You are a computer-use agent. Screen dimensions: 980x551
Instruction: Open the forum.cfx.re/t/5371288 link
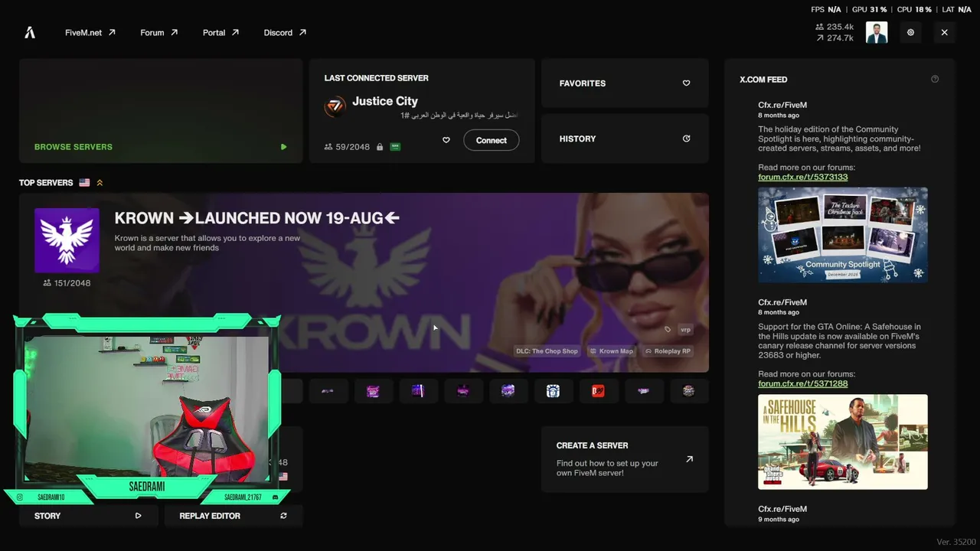[803, 383]
